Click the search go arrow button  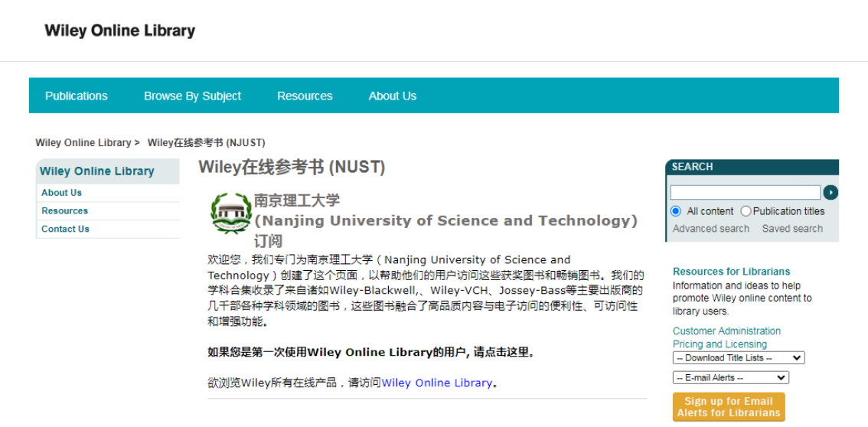coord(830,193)
